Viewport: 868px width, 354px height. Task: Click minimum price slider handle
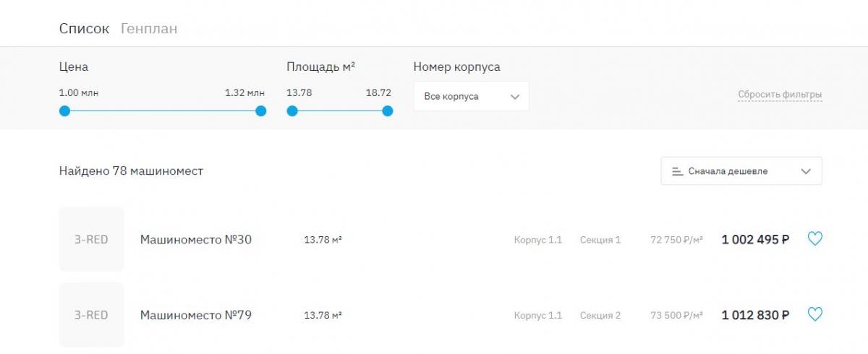(64, 111)
